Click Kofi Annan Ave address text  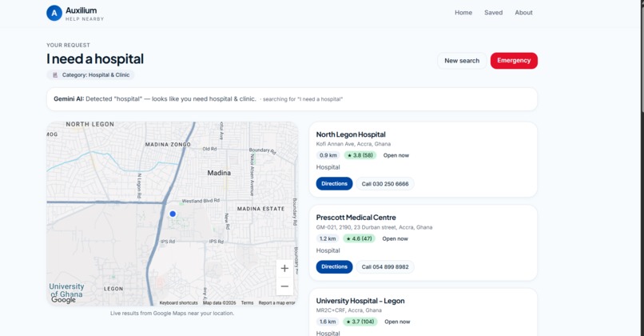coord(353,144)
